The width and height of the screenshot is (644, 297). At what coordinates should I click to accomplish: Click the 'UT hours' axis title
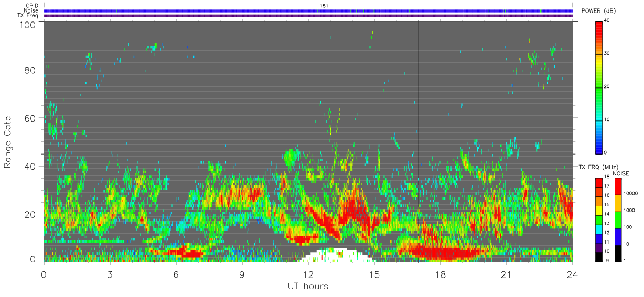click(x=308, y=286)
